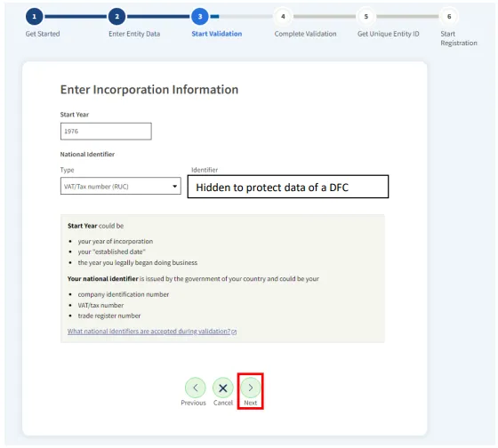Click the 'Start Validation' step label
This screenshot has height=448, width=498.
click(x=217, y=34)
